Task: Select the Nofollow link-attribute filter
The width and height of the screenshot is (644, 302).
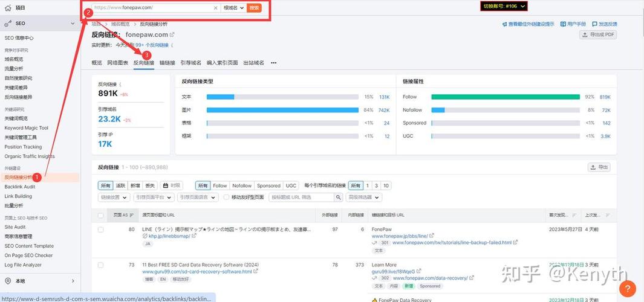Action: pyautogui.click(x=242, y=185)
